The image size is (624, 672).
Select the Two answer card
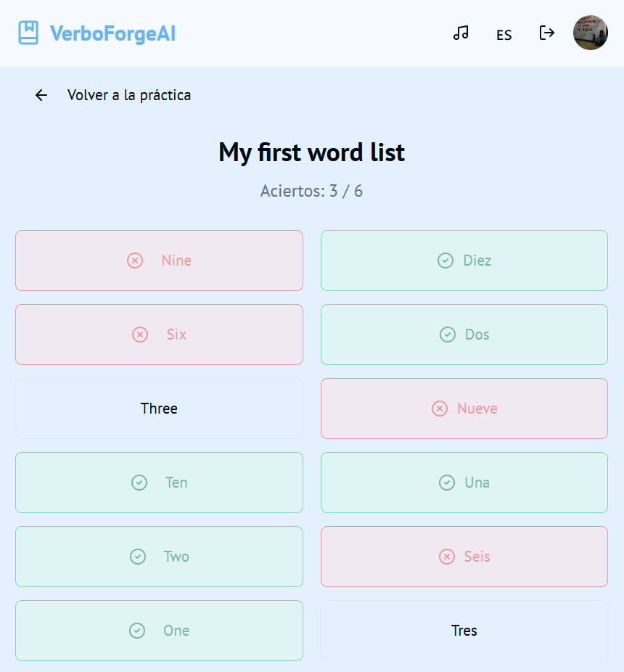click(159, 557)
